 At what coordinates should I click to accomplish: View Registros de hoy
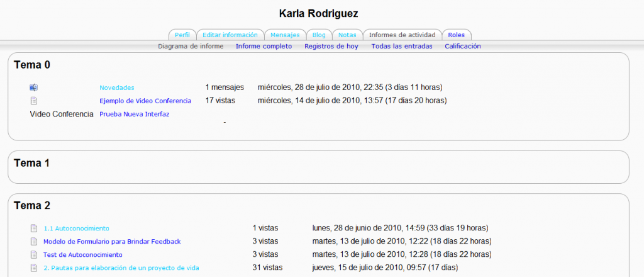tap(331, 46)
